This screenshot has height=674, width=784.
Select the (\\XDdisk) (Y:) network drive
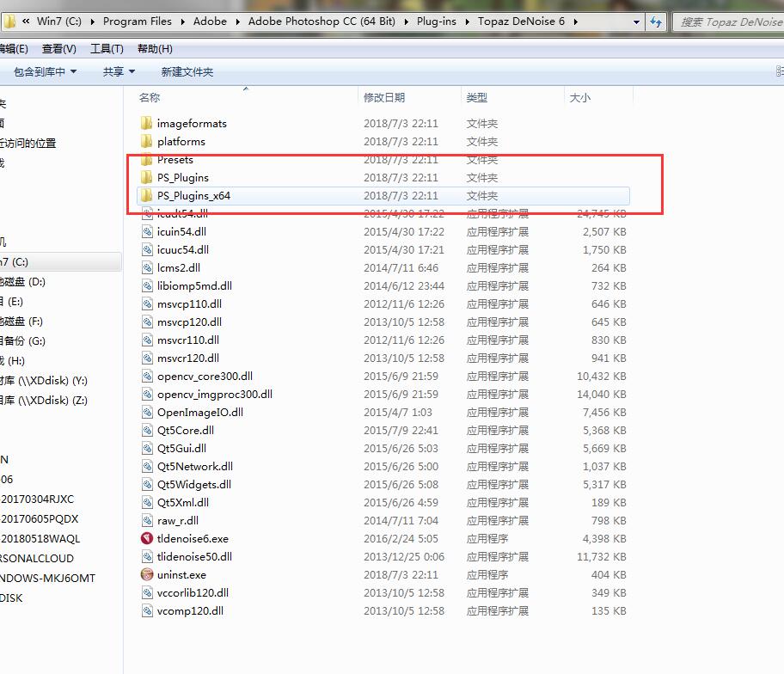click(x=44, y=381)
